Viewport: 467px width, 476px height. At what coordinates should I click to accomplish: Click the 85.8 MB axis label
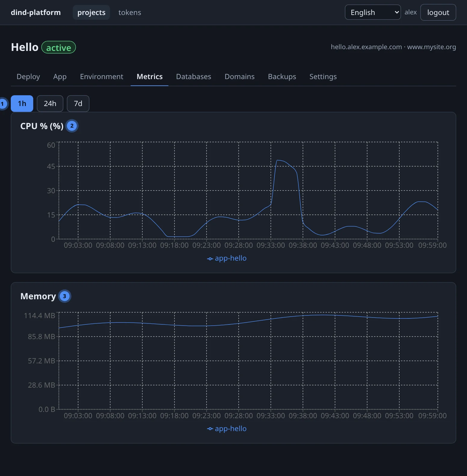[x=41, y=336]
